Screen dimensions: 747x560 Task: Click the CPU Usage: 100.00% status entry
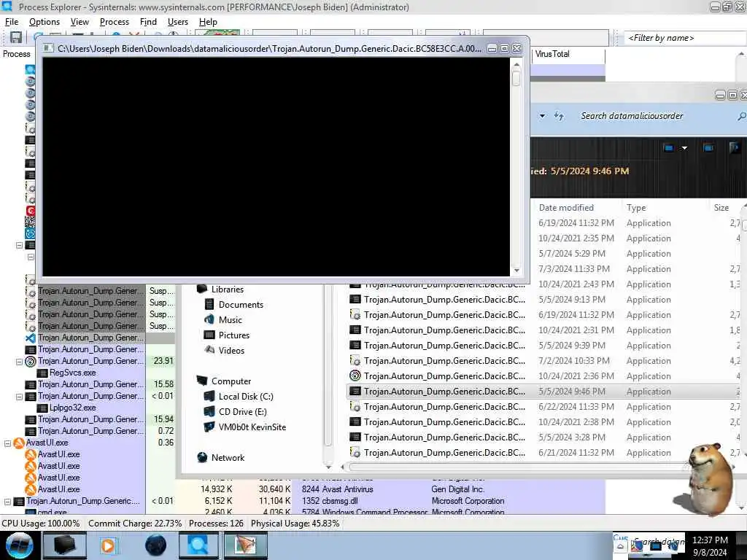pyautogui.click(x=41, y=524)
